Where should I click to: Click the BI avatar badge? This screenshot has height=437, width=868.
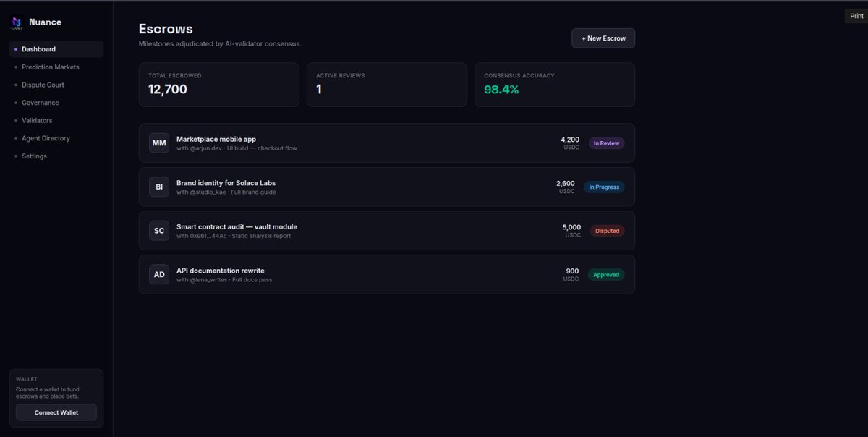click(x=159, y=187)
